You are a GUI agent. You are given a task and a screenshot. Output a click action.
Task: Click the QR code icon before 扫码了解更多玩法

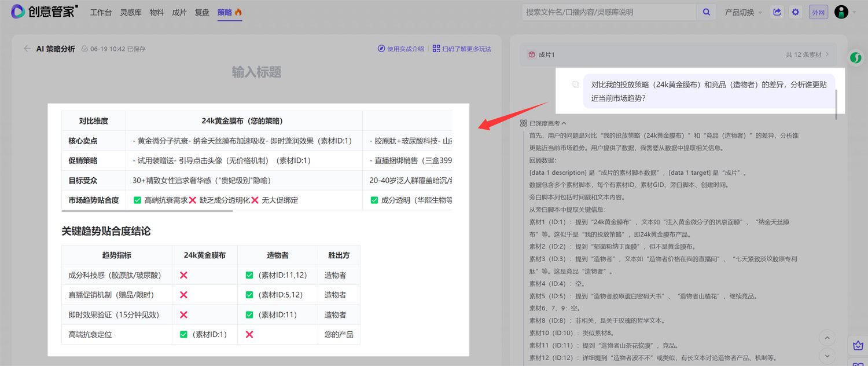coord(436,49)
